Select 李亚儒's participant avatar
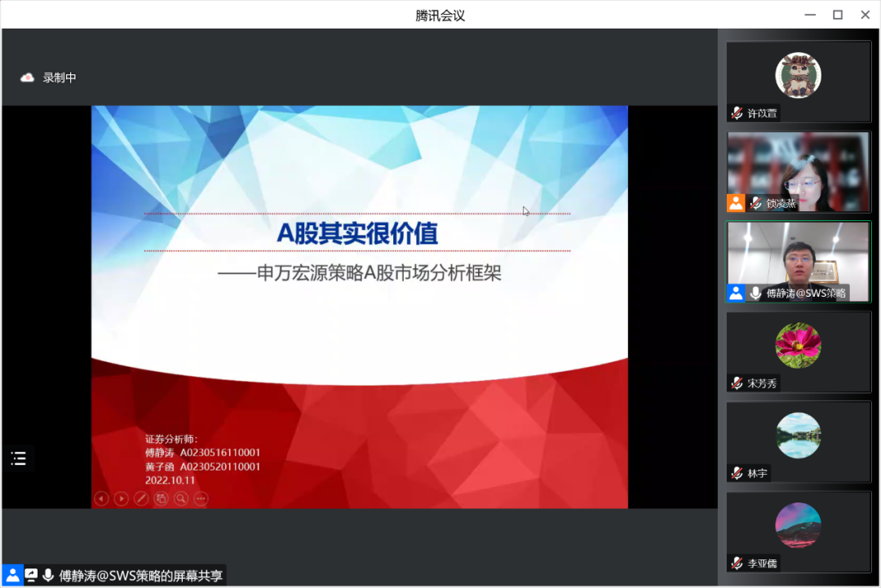 [x=798, y=524]
